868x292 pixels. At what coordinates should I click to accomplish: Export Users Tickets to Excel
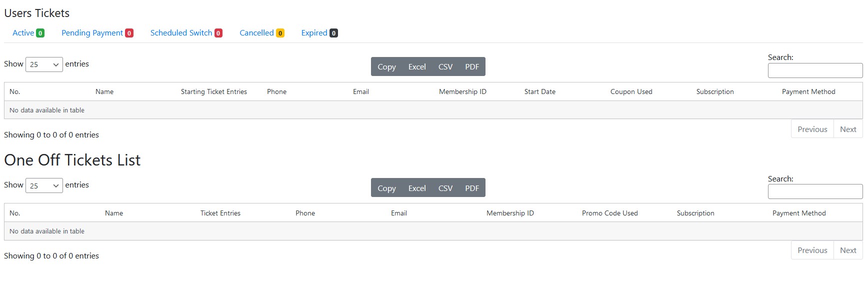(417, 67)
